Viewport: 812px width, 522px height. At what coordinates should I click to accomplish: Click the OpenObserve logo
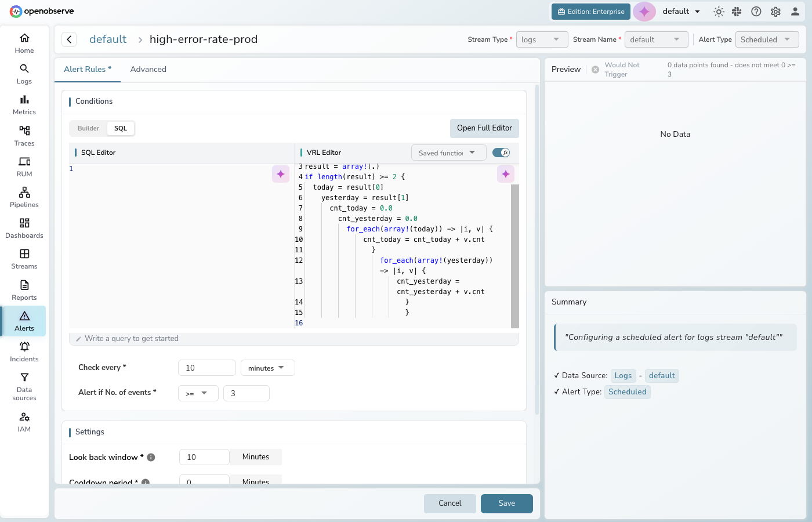(x=42, y=11)
